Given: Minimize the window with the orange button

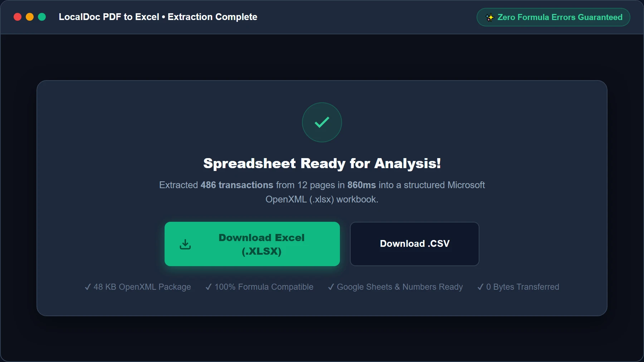Looking at the screenshot, I should (x=30, y=17).
